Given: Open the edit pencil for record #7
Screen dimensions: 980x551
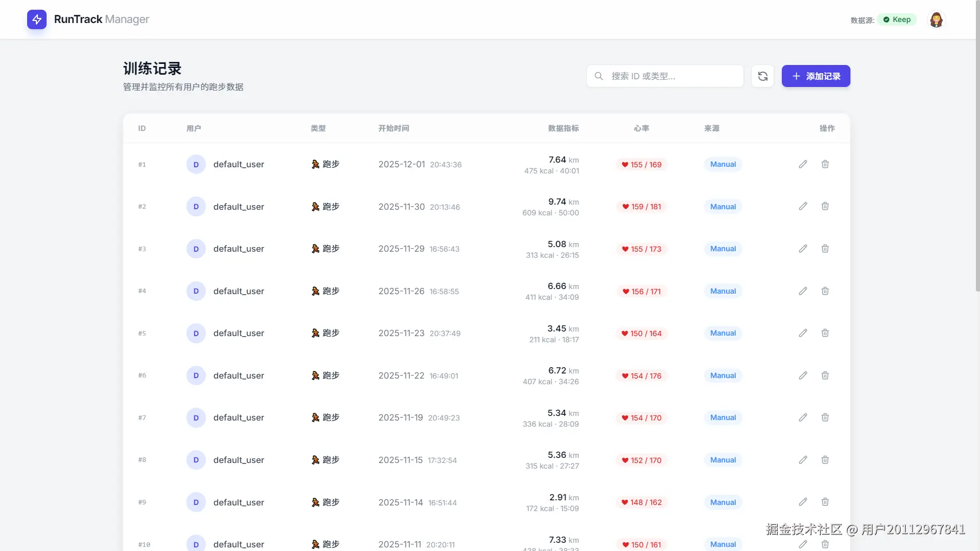Looking at the screenshot, I should pyautogui.click(x=803, y=417).
